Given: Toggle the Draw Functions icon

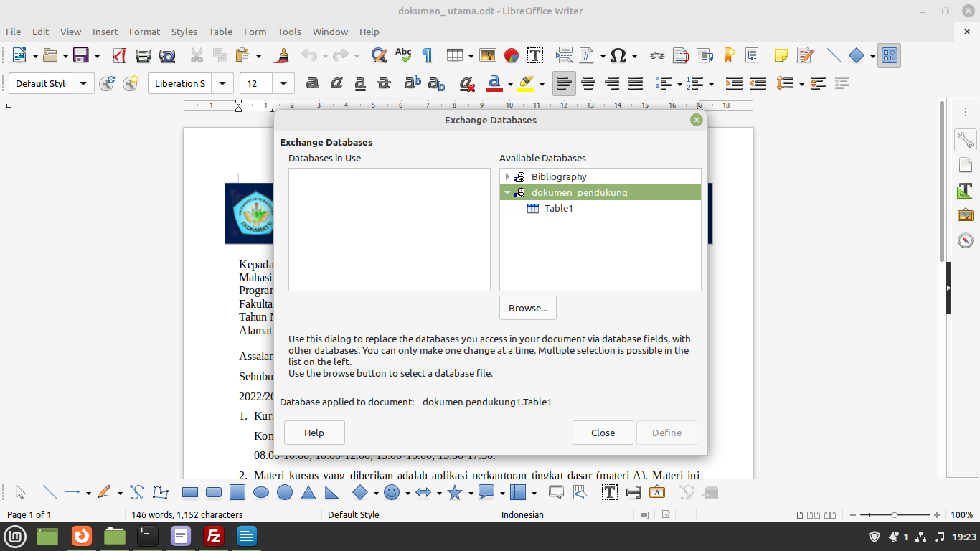Looking at the screenshot, I should (890, 55).
